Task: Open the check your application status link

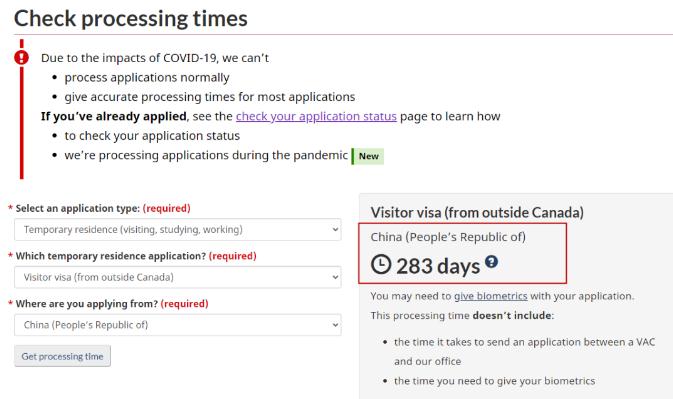Action: [x=316, y=116]
